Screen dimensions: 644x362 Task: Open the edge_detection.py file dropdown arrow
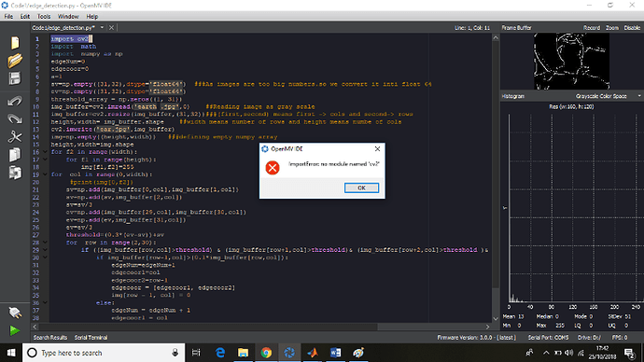102,27
